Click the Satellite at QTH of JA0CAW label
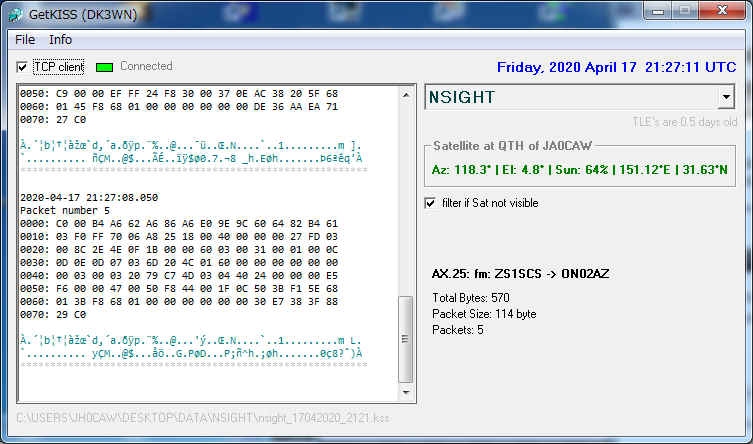 [512, 145]
